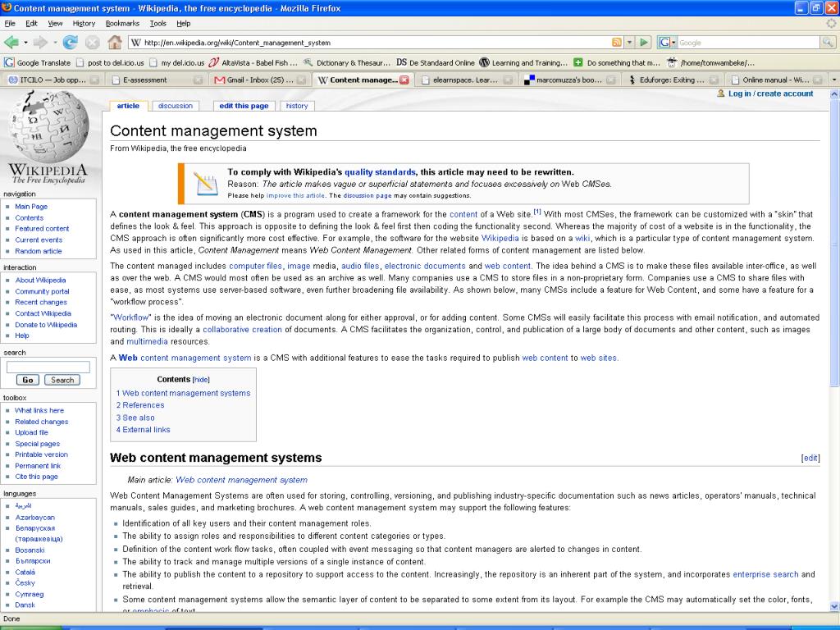Go to the Home page icon
Viewport: 840px width, 630px height.
(x=115, y=43)
